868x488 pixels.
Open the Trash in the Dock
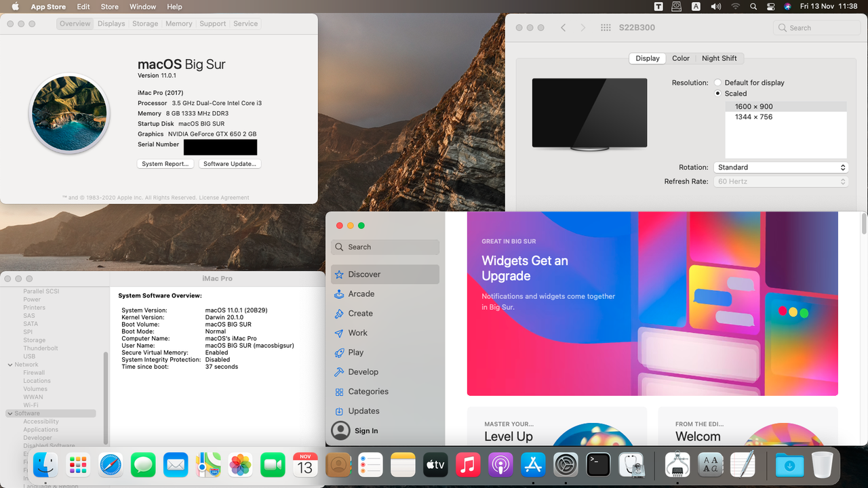pyautogui.click(x=822, y=465)
